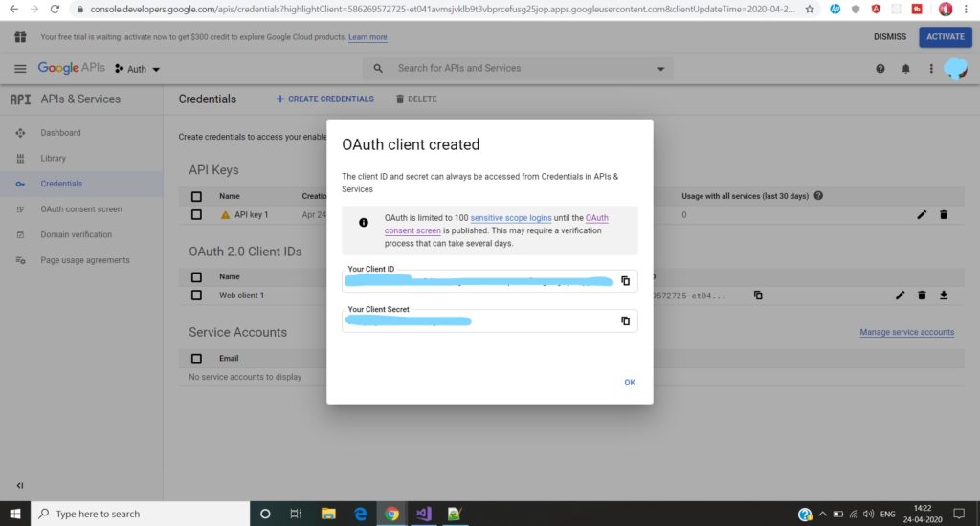Copy Your Client Secret to clipboard
Viewport: 980px width, 526px height.
click(625, 321)
